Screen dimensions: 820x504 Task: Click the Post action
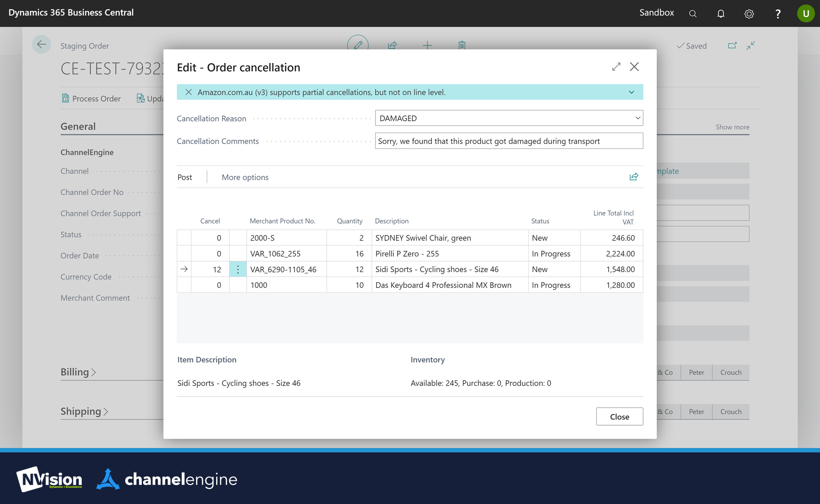[185, 177]
